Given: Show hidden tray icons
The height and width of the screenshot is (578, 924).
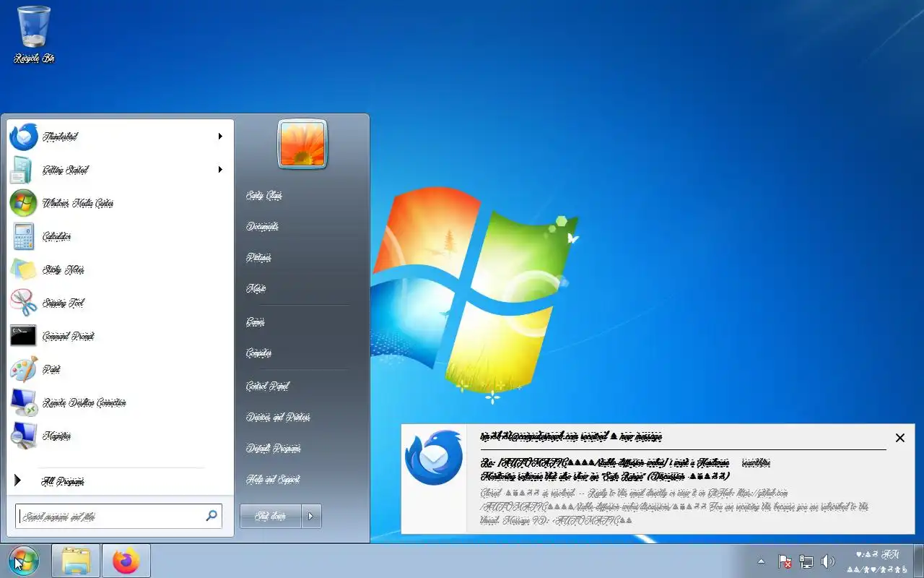Looking at the screenshot, I should 761,561.
